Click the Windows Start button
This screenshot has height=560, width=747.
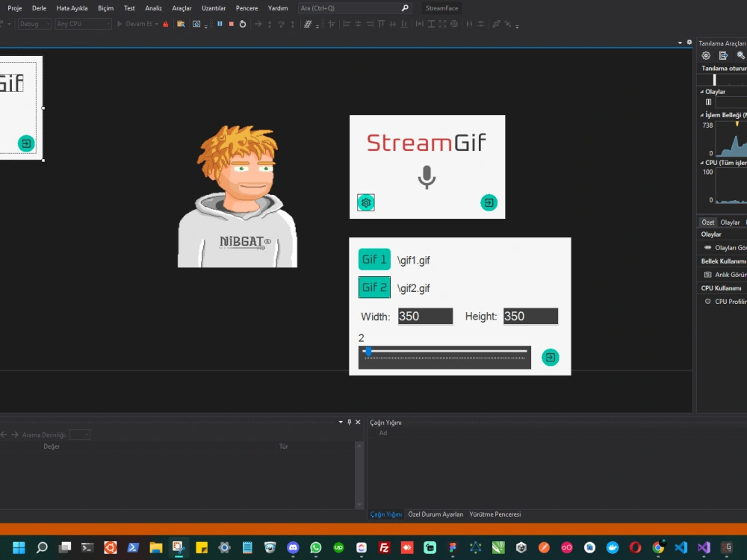19,547
